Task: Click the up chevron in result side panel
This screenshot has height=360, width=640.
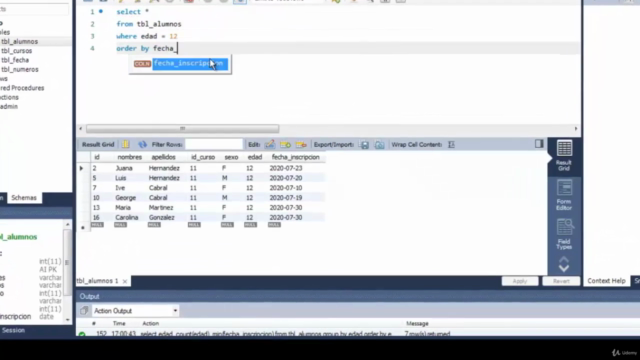Action: click(x=564, y=260)
